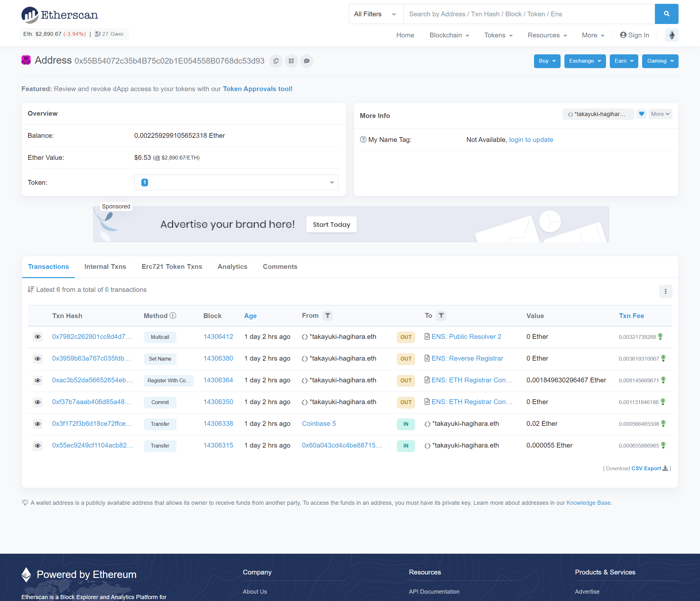
Task: Open the Gaming dropdown button
Action: [x=660, y=61]
